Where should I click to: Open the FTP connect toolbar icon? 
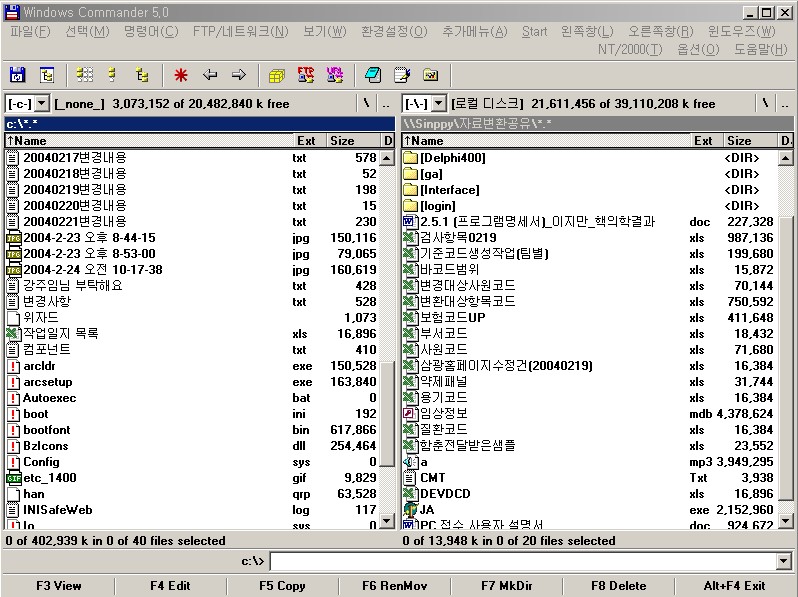tap(306, 75)
